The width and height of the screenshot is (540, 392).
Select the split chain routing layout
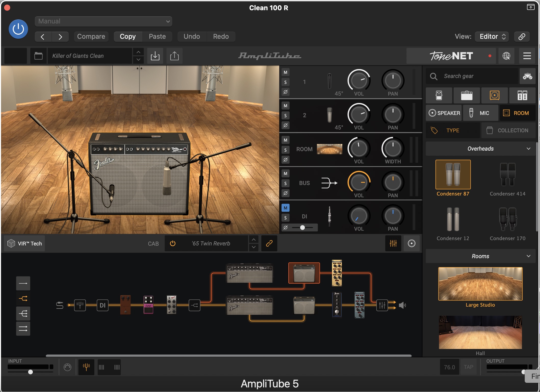[23, 298]
